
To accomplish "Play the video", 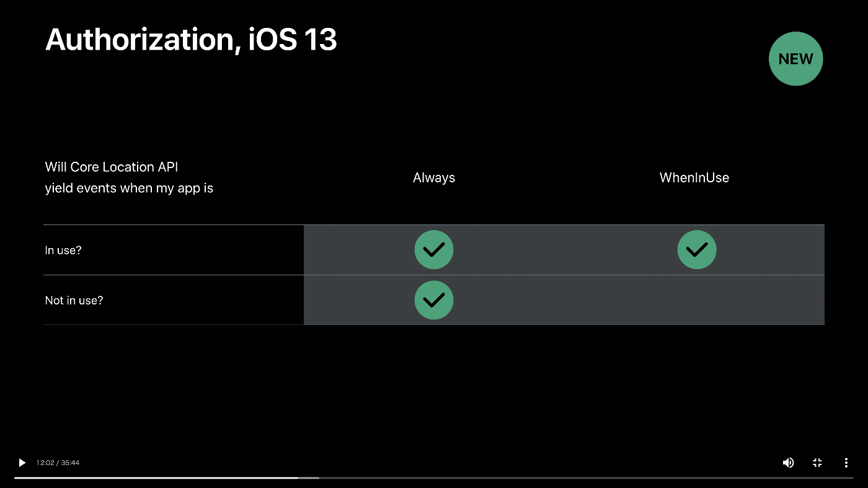I will click(x=22, y=463).
